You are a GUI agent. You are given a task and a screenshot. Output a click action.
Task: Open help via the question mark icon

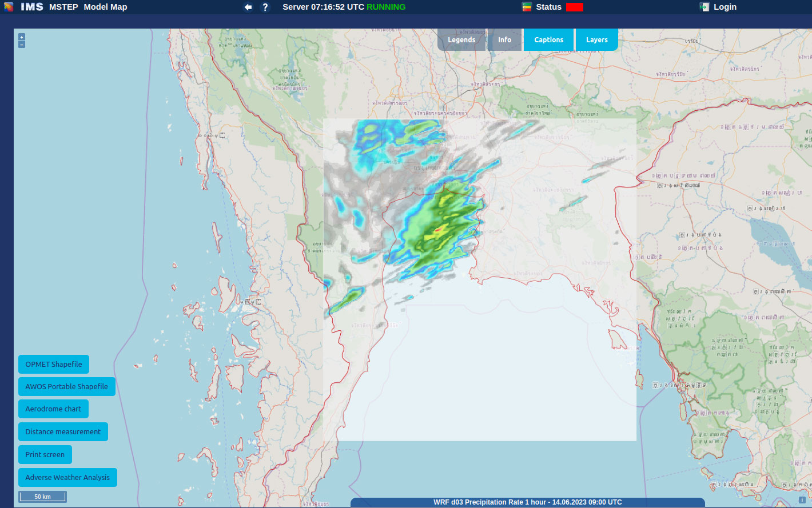265,7
